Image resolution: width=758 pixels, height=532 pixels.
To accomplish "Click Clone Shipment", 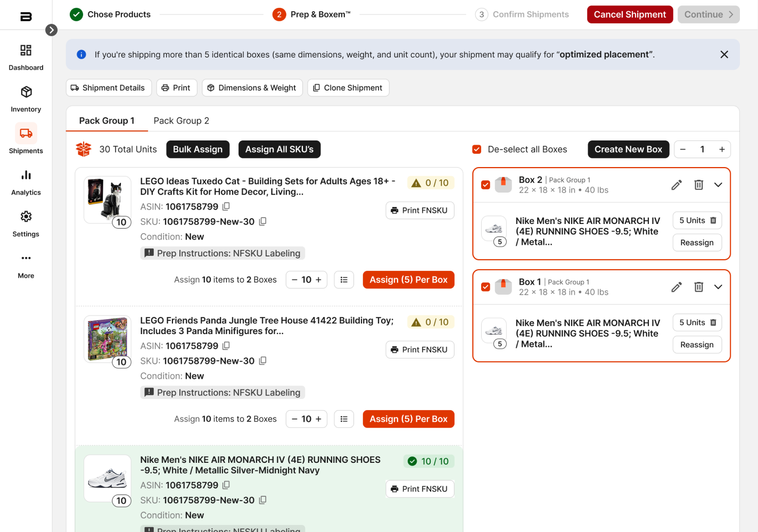I will 348,88.
